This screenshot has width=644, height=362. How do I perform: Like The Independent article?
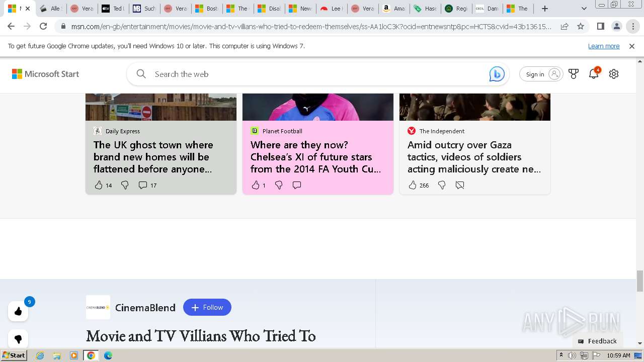(413, 185)
